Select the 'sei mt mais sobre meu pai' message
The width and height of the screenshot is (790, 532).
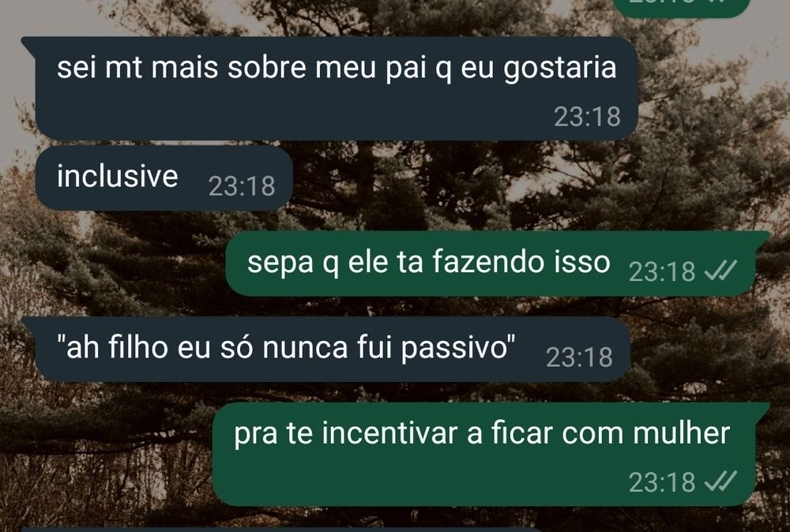point(337,88)
